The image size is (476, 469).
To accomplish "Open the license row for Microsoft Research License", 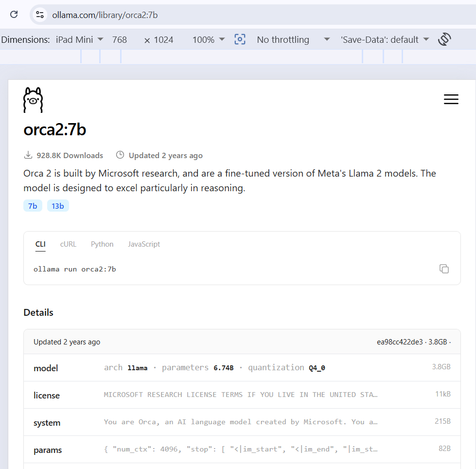I will point(242,395).
